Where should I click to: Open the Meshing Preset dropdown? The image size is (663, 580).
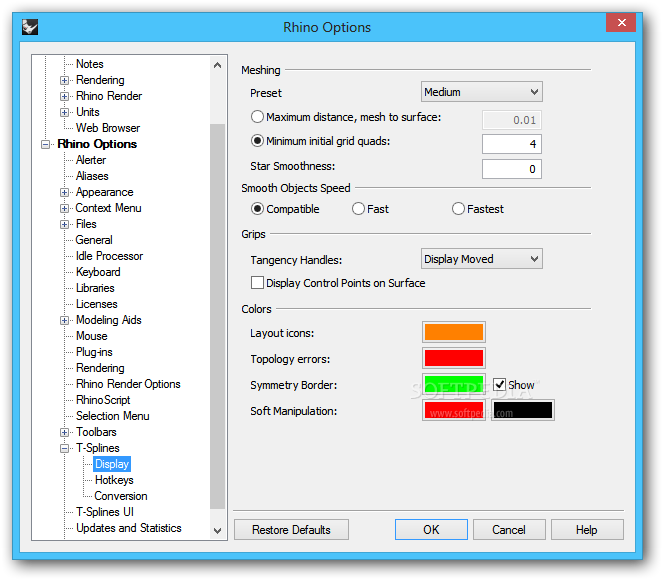click(x=482, y=92)
